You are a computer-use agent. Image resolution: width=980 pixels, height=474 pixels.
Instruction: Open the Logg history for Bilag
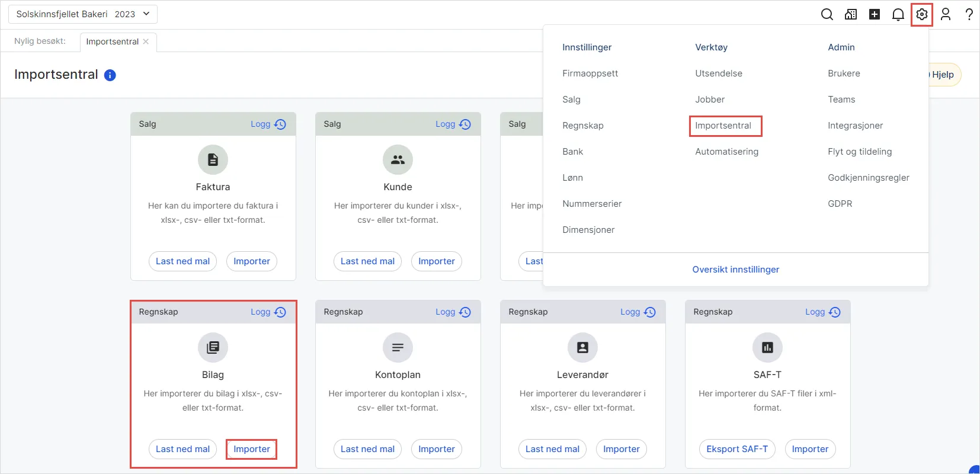point(268,312)
